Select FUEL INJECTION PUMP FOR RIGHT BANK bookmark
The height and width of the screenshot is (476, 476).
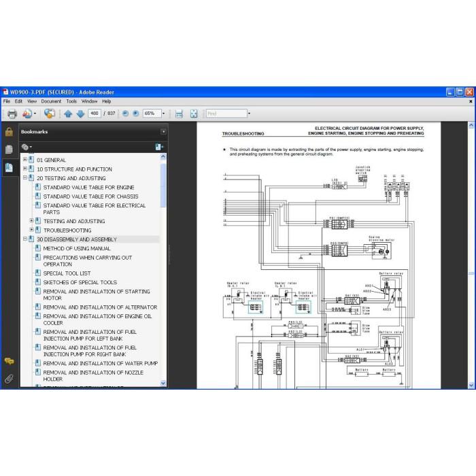90,351
